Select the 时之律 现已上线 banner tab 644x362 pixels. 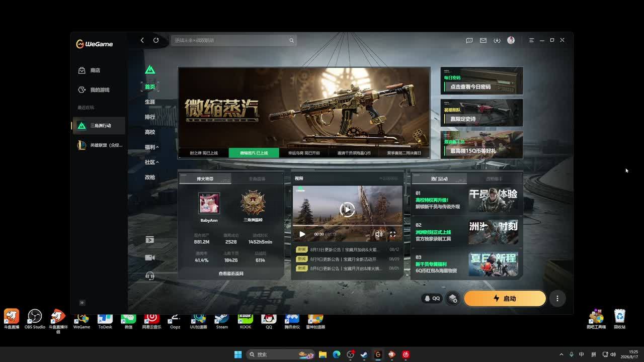[204, 153]
